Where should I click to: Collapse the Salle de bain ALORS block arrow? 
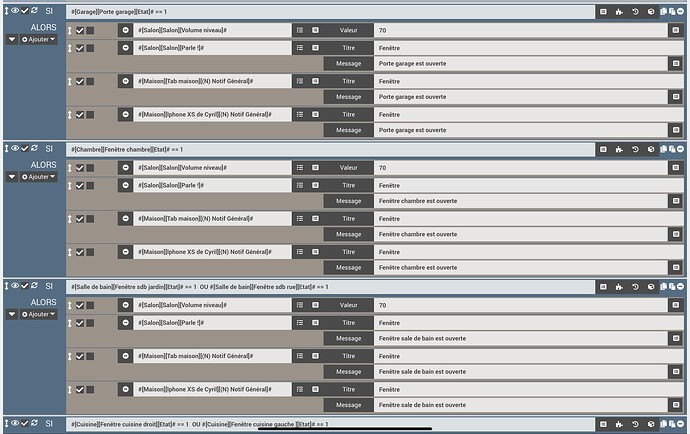click(12, 314)
